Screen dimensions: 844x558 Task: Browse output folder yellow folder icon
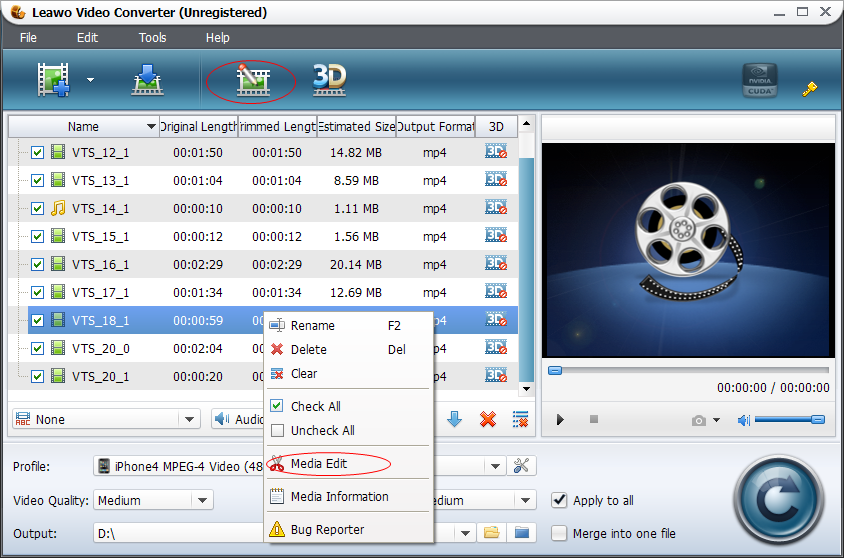(491, 533)
